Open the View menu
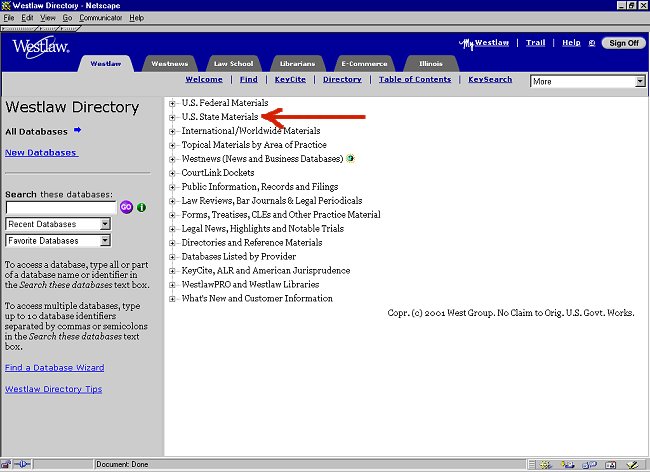The width and height of the screenshot is (650, 472). click(48, 18)
